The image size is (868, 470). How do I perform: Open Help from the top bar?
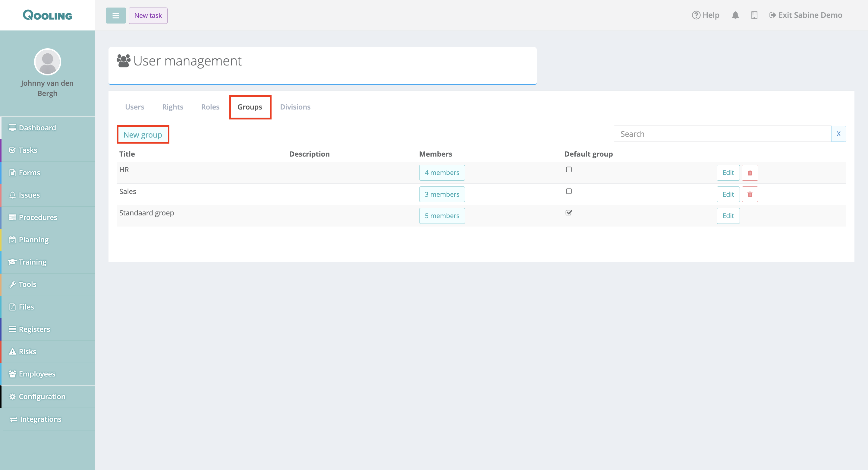click(706, 15)
